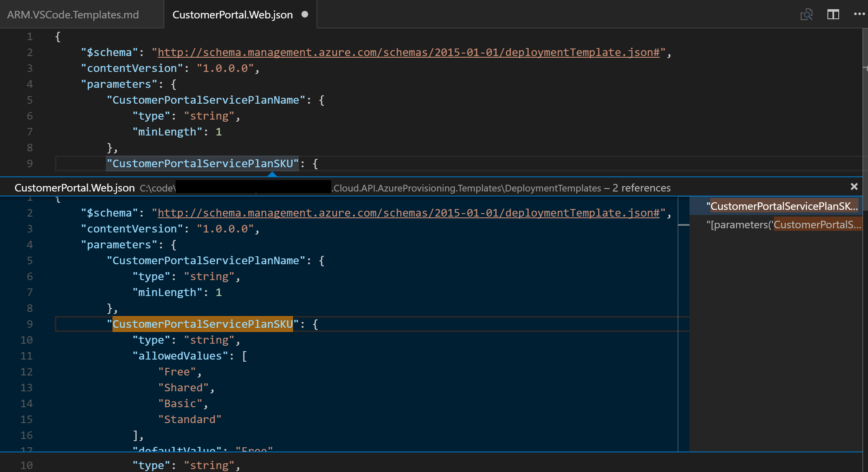The image size is (868, 472).
Task: Click "contentVersion" key in main editor
Action: (x=132, y=68)
